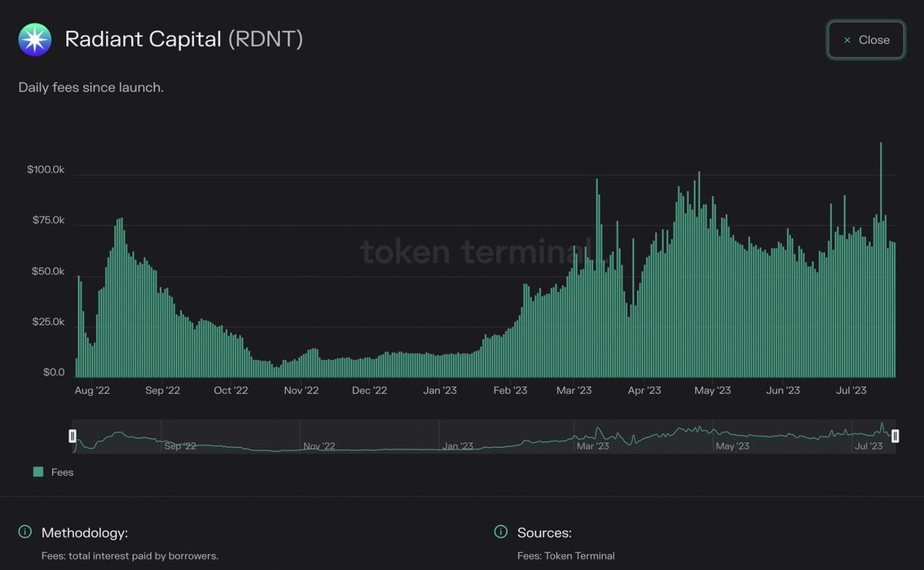Click the Nov '22 x-axis label on main chart
This screenshot has height=570, width=924.
click(301, 390)
